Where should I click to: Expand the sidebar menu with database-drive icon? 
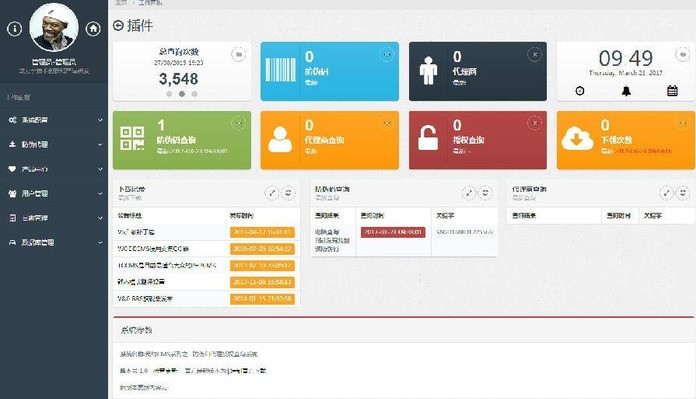pyautogui.click(x=54, y=242)
